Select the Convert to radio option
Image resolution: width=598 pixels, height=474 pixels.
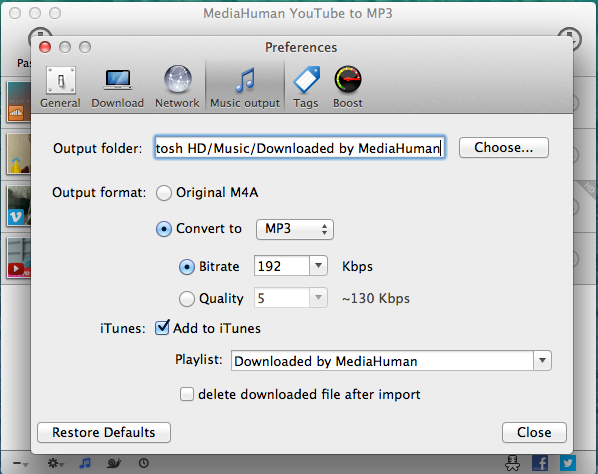click(x=164, y=229)
